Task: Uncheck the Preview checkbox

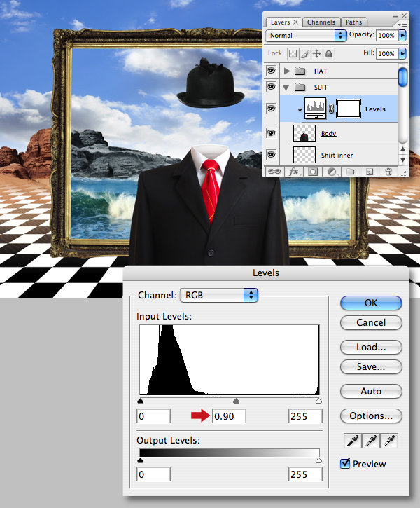Action: point(345,464)
